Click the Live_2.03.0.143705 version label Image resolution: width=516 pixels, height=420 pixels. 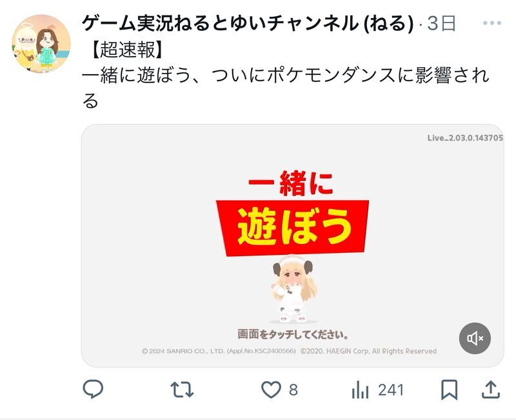465,138
